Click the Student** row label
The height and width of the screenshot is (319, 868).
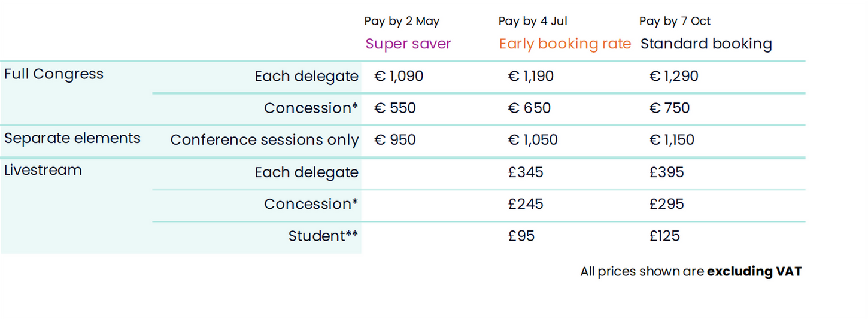coord(323,236)
